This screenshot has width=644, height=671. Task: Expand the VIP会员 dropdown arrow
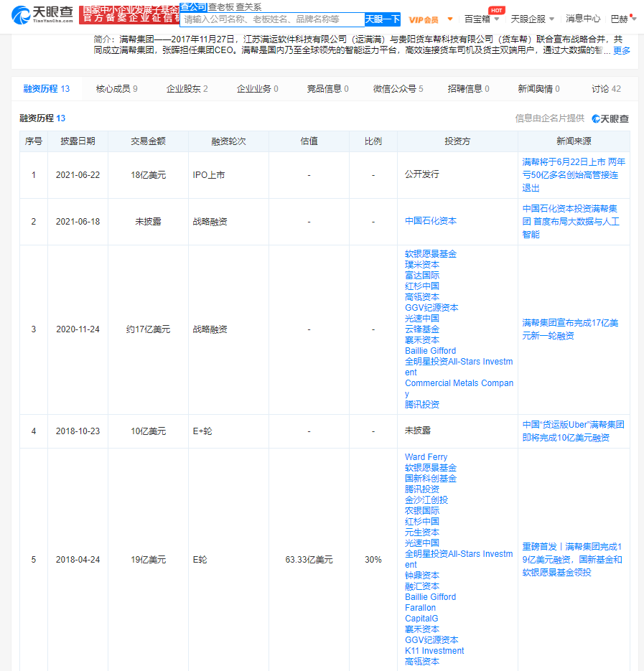tap(450, 19)
